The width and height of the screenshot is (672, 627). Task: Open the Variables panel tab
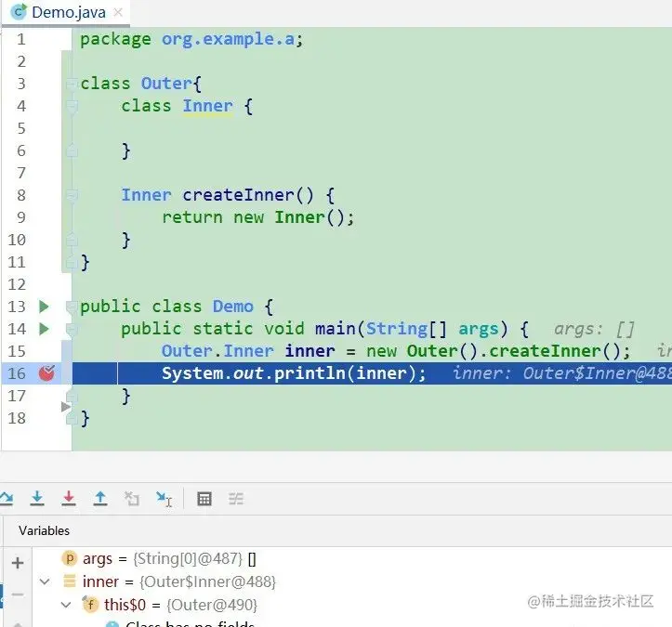click(x=44, y=530)
